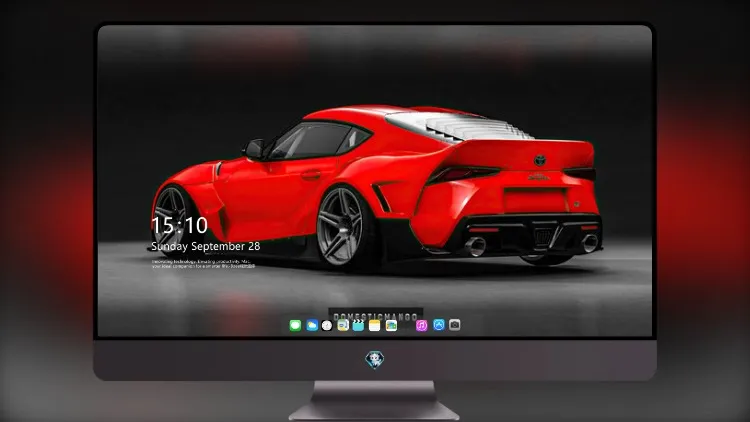Open the green Messages dock icon
The width and height of the screenshot is (750, 422).
(295, 326)
